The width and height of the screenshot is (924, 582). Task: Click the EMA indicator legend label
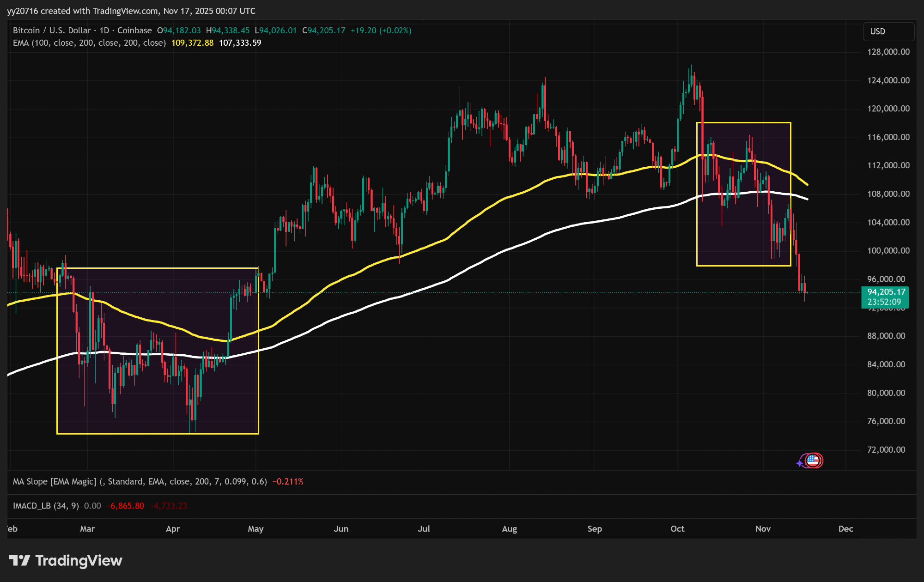coord(89,43)
